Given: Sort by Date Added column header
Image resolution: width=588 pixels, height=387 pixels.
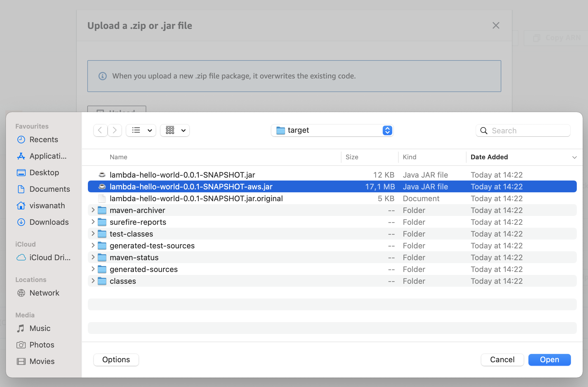Looking at the screenshot, I should pos(490,157).
